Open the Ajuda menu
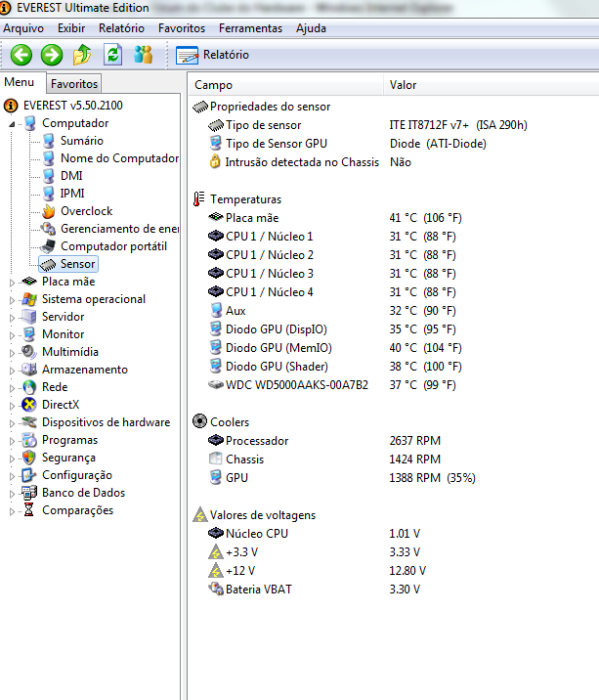 311,28
